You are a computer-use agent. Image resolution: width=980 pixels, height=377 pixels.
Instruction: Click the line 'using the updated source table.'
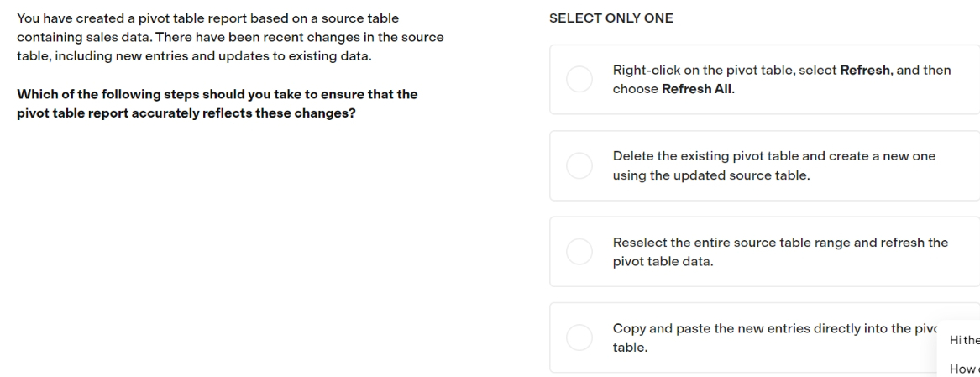coord(711,175)
